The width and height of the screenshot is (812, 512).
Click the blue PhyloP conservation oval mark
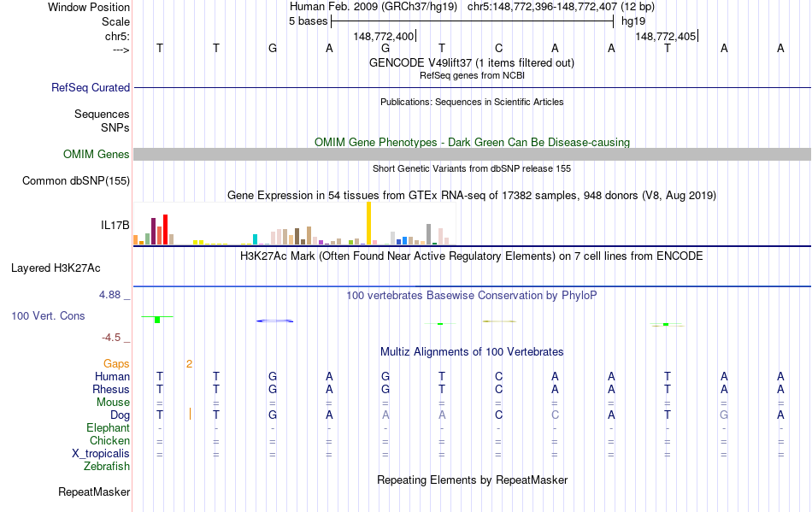coord(275,321)
